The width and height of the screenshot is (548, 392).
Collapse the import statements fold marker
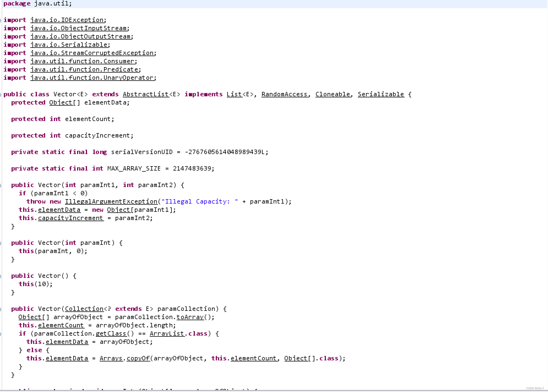click(x=1, y=20)
